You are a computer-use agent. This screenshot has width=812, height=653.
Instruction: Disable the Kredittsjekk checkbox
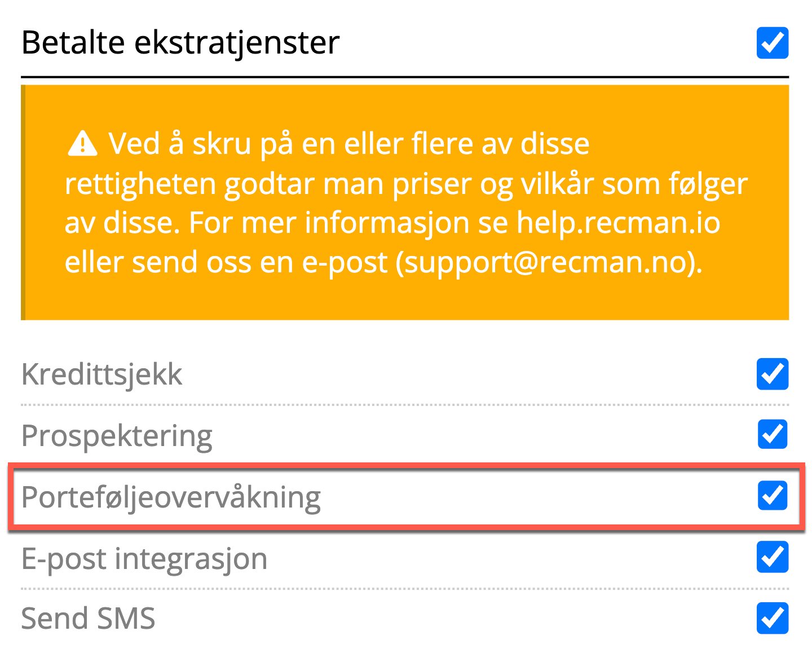coord(772,374)
